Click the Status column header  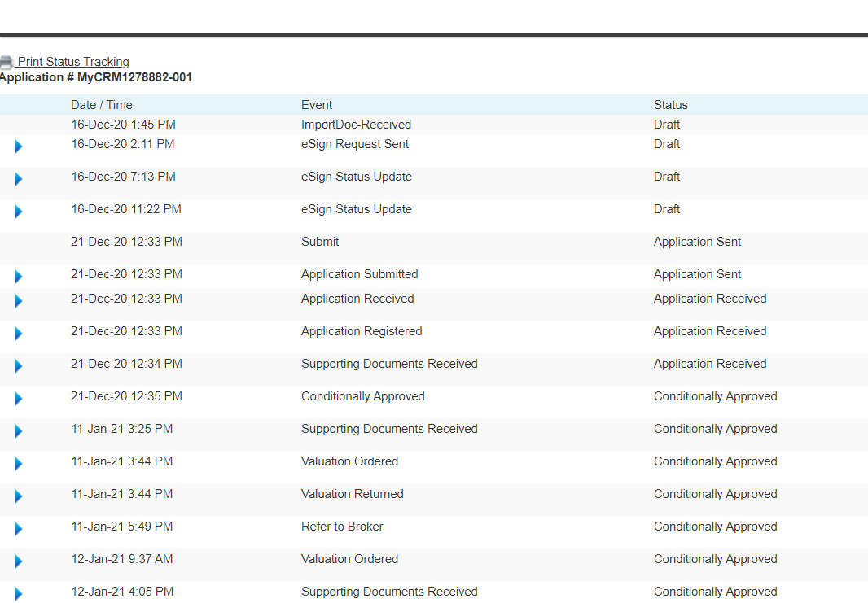point(669,104)
